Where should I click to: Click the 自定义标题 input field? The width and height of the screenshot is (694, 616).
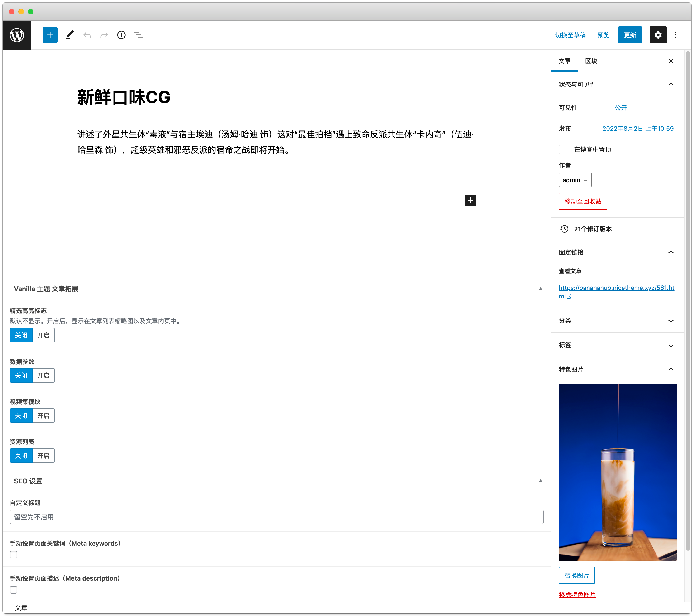tap(276, 517)
